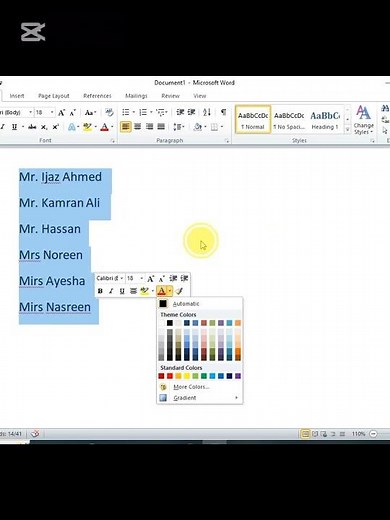
Task: Click Shrink Font in mini toolbar
Action: click(162, 278)
